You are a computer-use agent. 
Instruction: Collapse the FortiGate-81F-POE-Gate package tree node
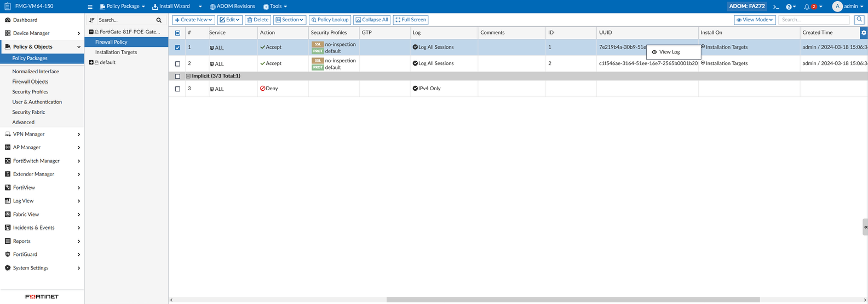point(91,32)
